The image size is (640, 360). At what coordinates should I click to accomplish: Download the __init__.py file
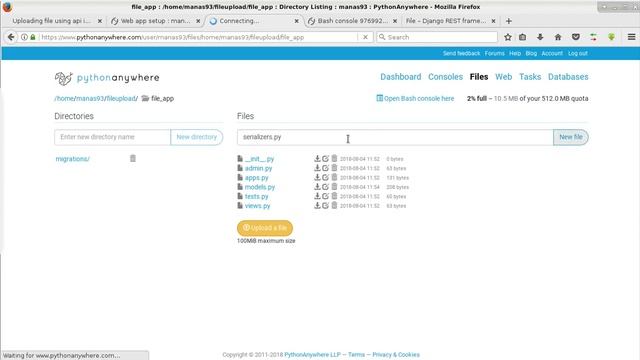click(x=317, y=158)
